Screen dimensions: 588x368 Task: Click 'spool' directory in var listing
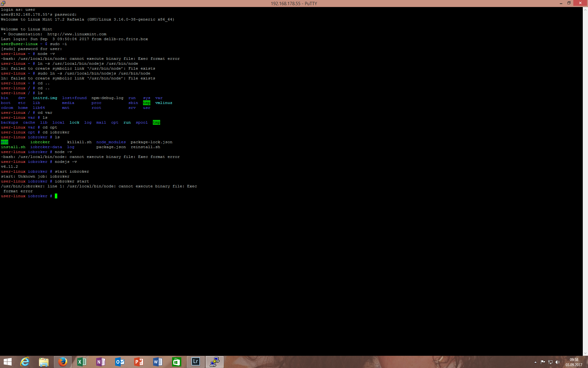point(142,122)
